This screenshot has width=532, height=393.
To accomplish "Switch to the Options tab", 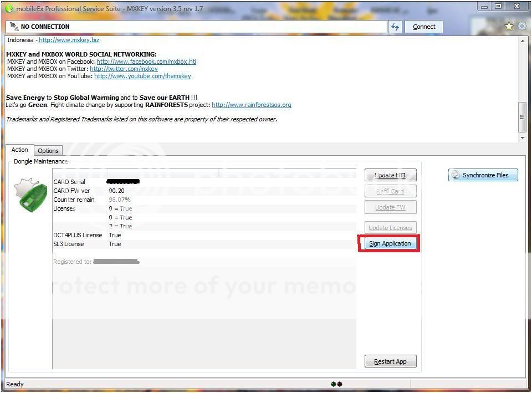I will click(48, 151).
